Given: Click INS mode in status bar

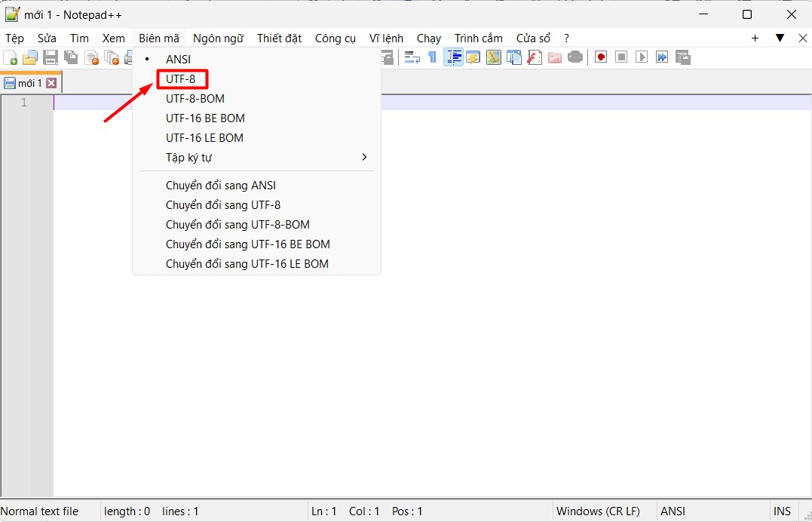Looking at the screenshot, I should pos(782,511).
